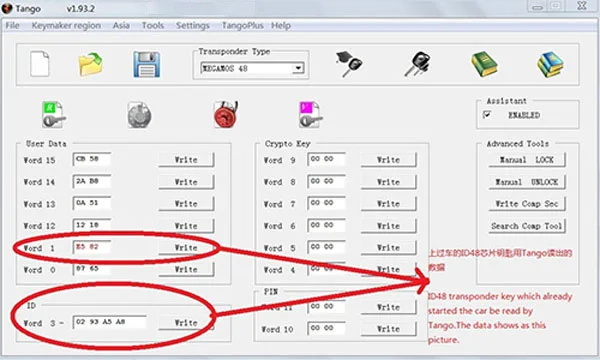
Task: Click Write button for Word 15
Action: (186, 160)
